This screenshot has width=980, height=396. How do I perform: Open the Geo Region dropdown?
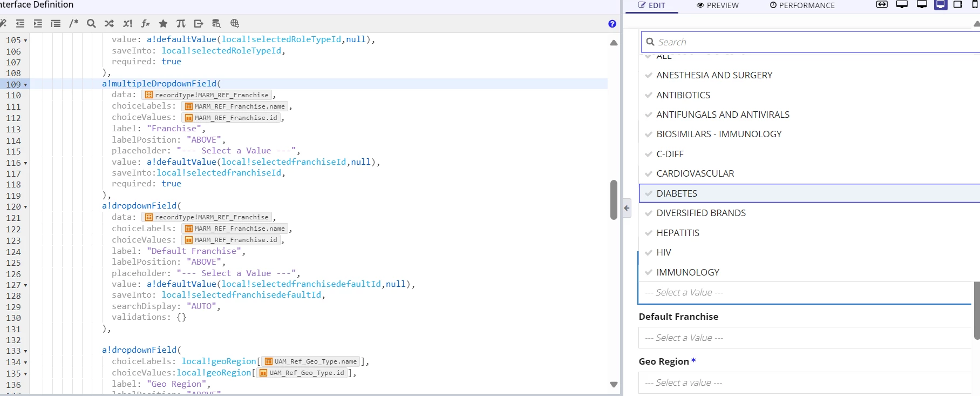tap(805, 382)
